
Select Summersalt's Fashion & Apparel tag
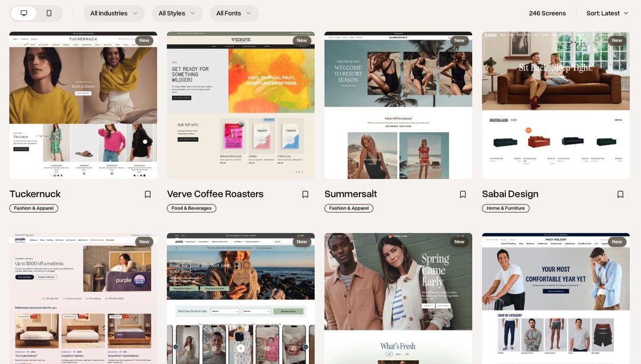[x=349, y=208]
